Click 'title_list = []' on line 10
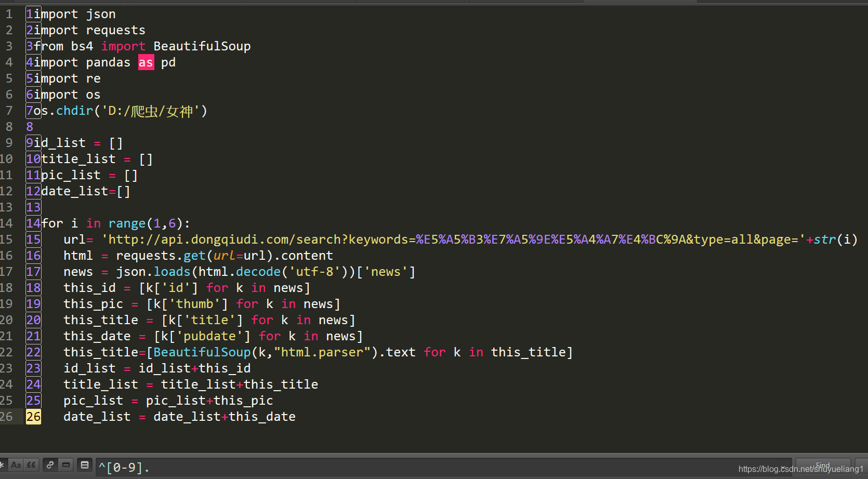Image resolution: width=868 pixels, height=479 pixels. (x=97, y=159)
